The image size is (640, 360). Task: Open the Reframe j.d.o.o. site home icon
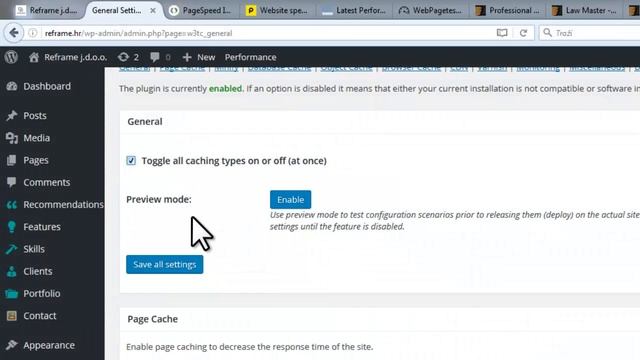(x=34, y=58)
